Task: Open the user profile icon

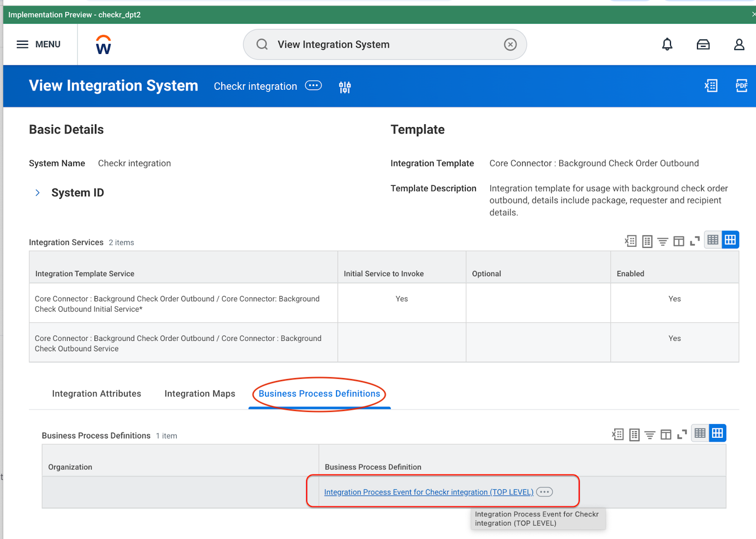Action: coord(739,44)
